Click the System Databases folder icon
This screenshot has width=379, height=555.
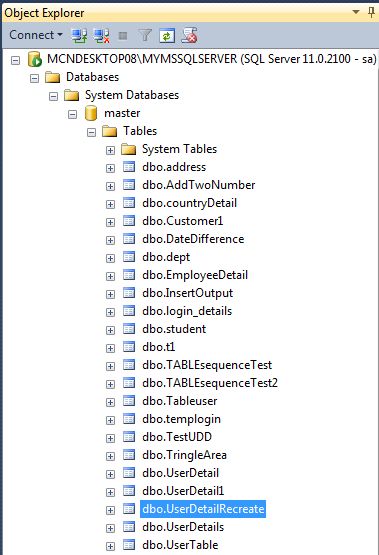[x=71, y=95]
